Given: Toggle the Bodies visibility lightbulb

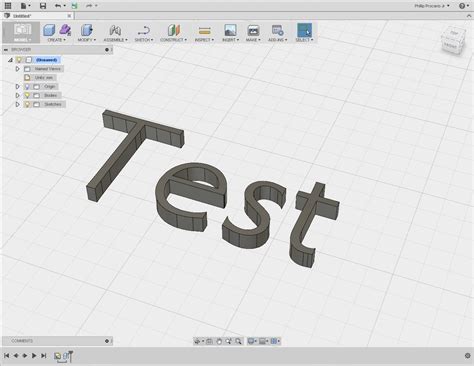Looking at the screenshot, I should (x=27, y=95).
